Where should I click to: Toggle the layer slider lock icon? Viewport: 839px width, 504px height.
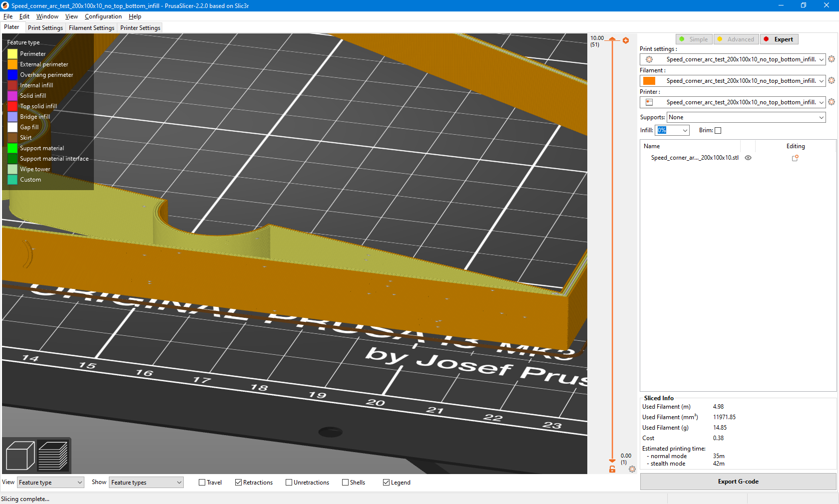tap(612, 469)
